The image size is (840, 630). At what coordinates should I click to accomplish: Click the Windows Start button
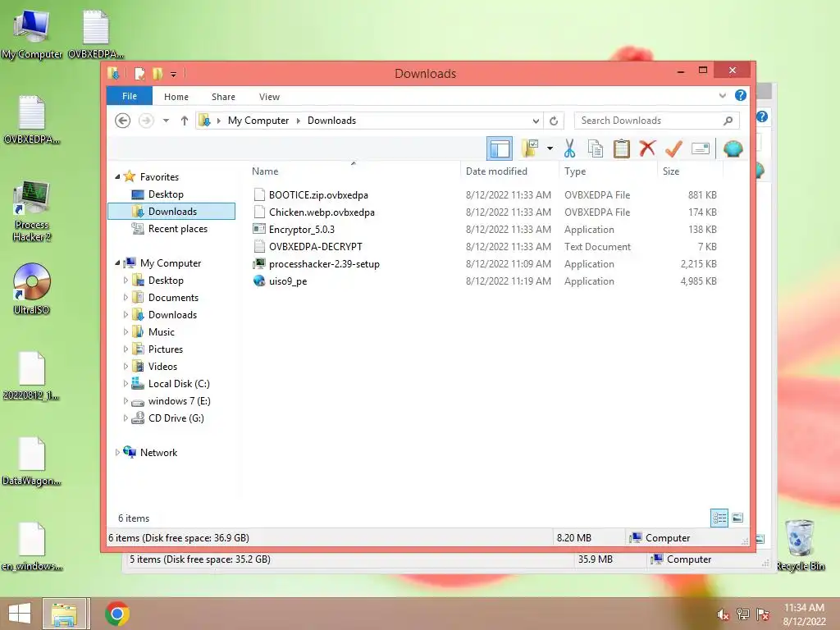20,614
